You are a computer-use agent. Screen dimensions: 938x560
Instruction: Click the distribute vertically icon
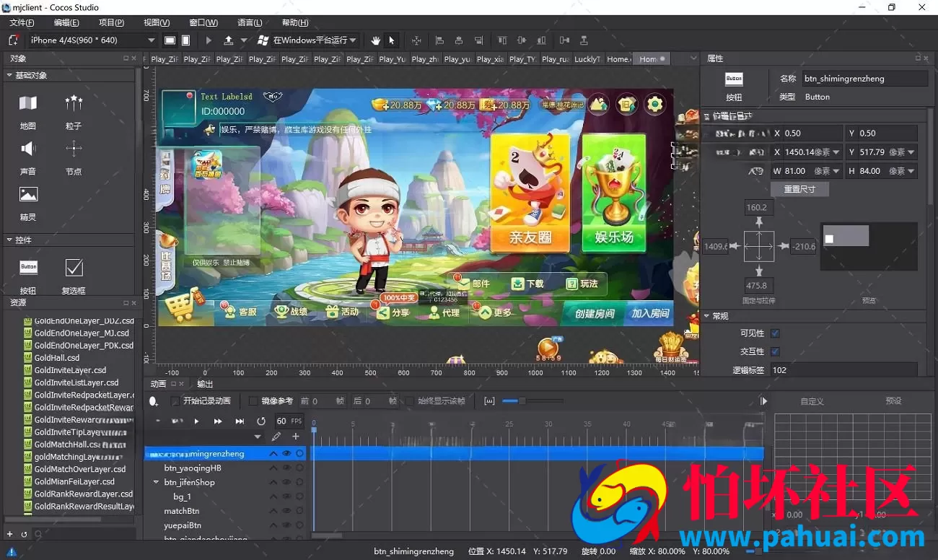click(584, 40)
